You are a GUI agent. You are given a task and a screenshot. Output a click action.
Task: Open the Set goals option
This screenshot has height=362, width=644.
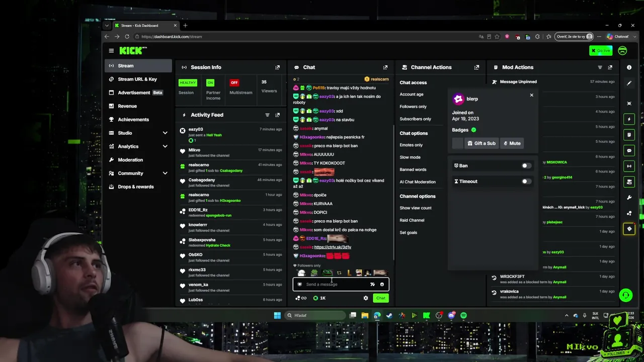click(409, 233)
